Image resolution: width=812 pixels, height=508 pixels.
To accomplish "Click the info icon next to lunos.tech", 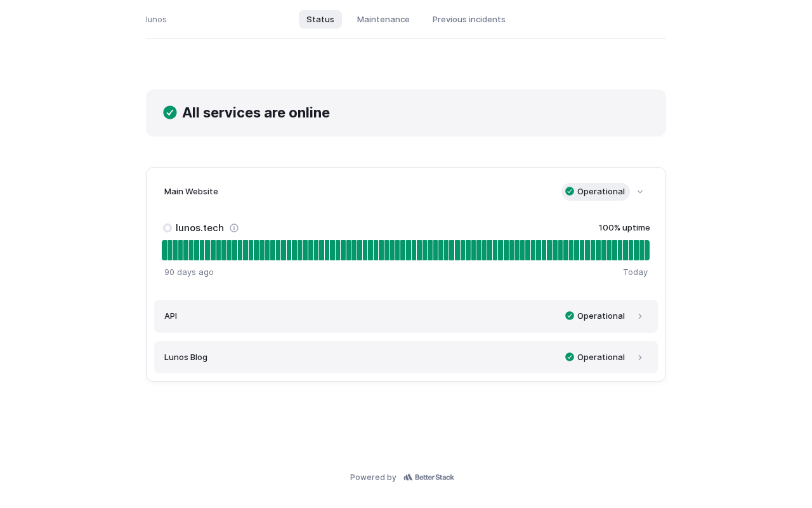I will click(234, 228).
